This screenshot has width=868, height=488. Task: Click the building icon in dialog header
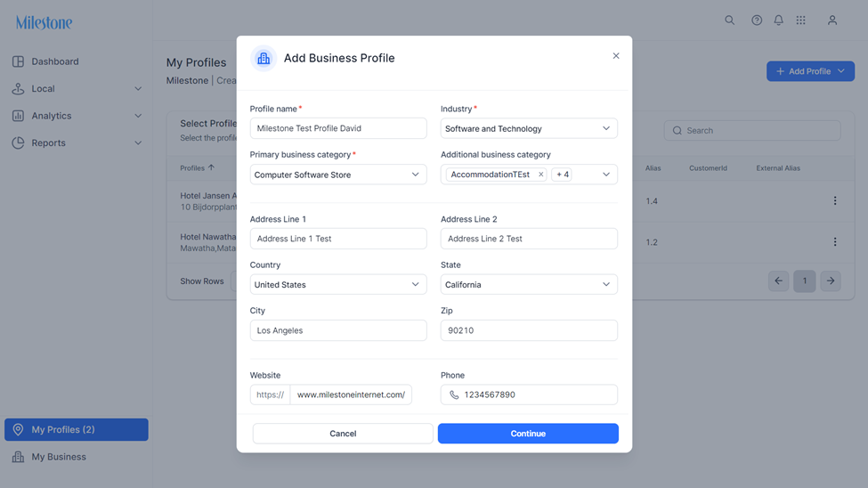click(264, 58)
